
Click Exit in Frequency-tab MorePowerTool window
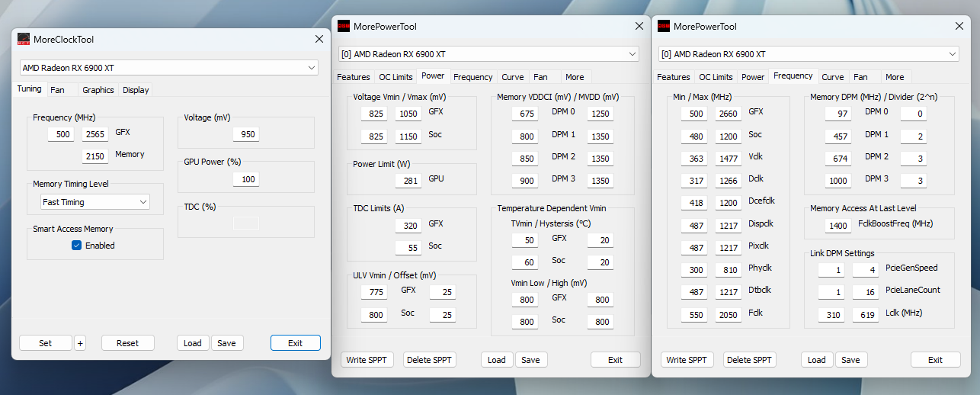[x=936, y=360]
